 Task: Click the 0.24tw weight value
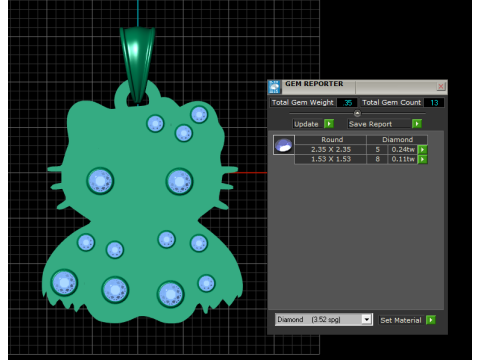tap(403, 149)
